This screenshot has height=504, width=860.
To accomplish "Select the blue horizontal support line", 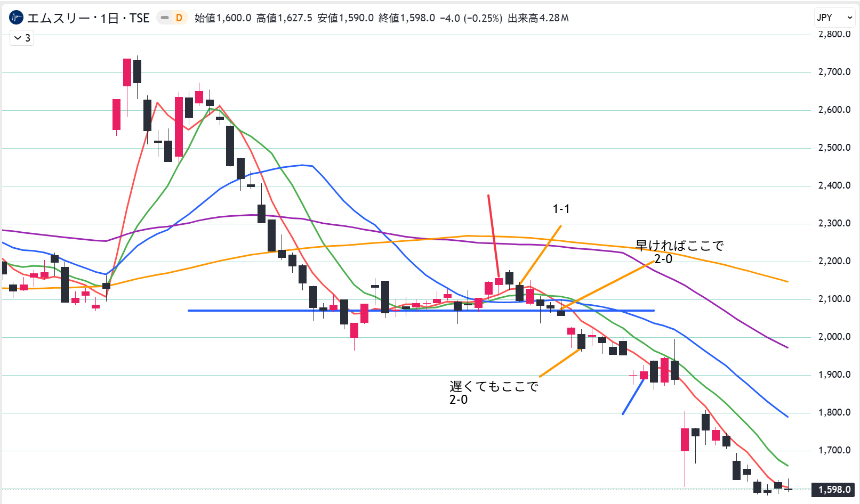I will (267, 310).
